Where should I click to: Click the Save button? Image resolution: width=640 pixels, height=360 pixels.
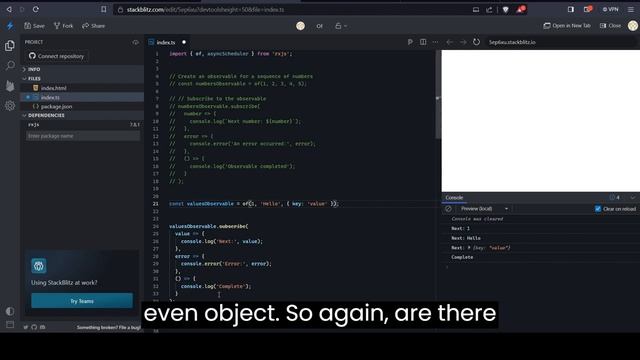coord(34,26)
